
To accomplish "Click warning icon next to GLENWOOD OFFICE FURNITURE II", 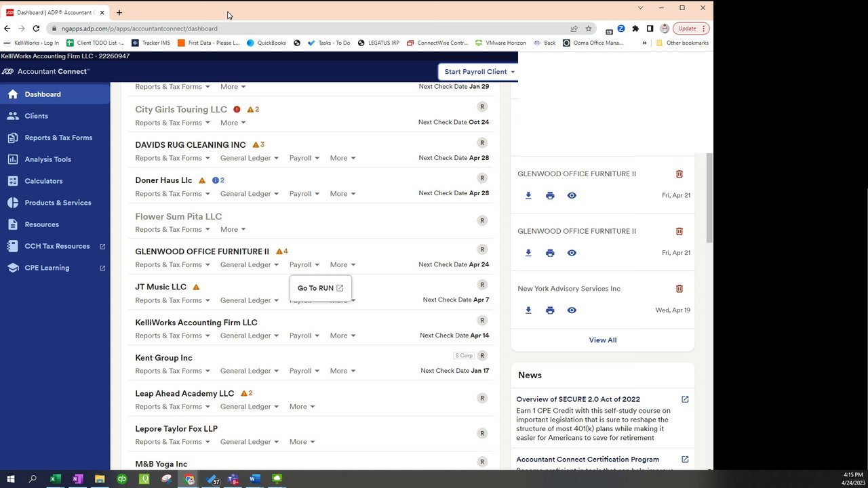I will [x=279, y=251].
